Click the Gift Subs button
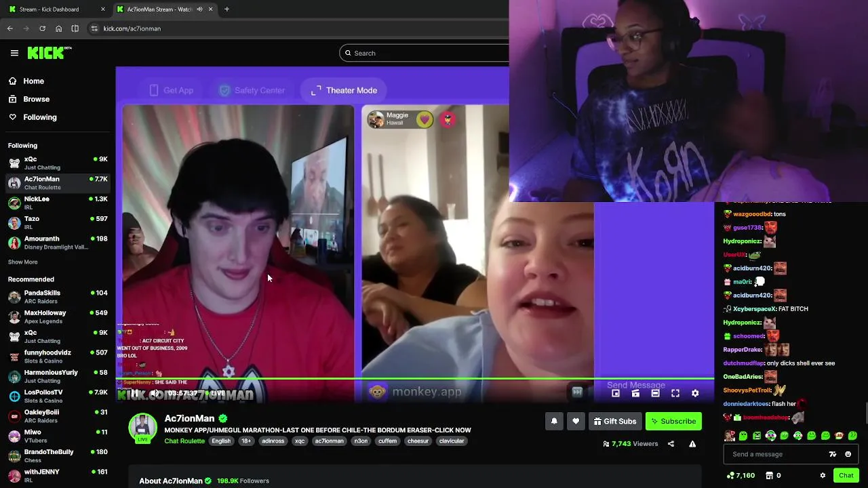The width and height of the screenshot is (868, 488). [615, 421]
